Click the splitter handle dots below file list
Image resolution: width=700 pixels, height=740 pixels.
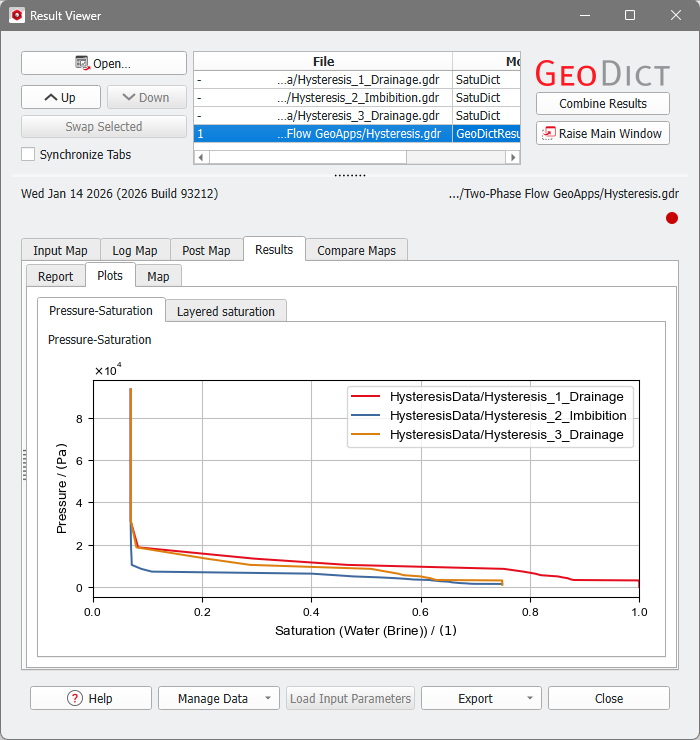(350, 176)
